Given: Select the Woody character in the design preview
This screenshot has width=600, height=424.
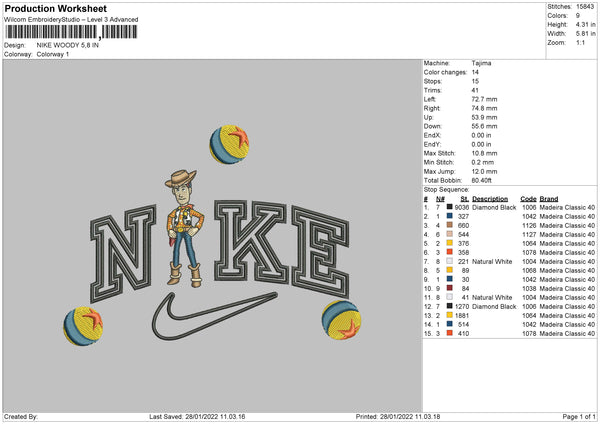Looking at the screenshot, I should [184, 228].
